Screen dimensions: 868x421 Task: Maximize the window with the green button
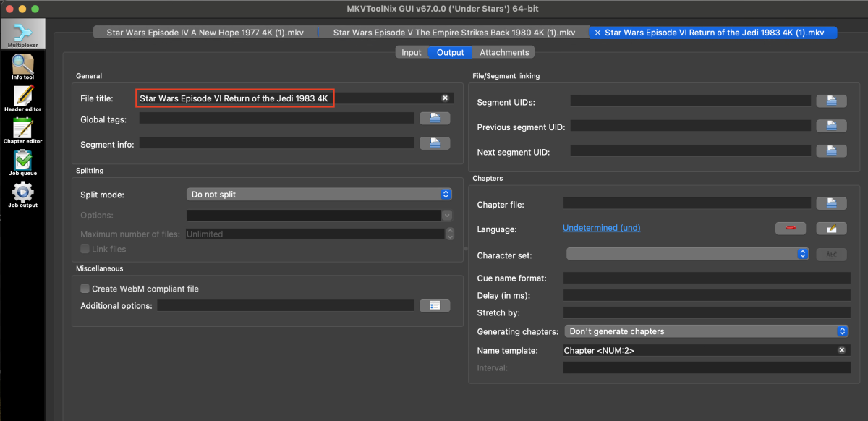click(35, 9)
